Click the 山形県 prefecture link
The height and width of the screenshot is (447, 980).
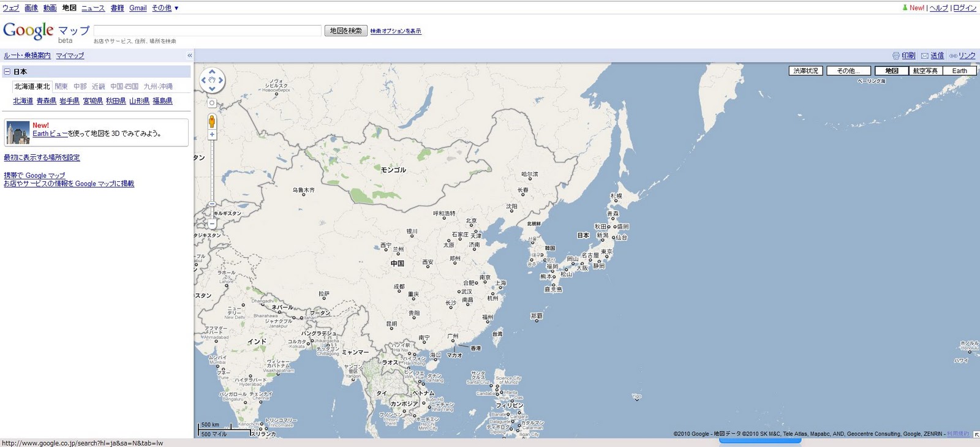(139, 101)
